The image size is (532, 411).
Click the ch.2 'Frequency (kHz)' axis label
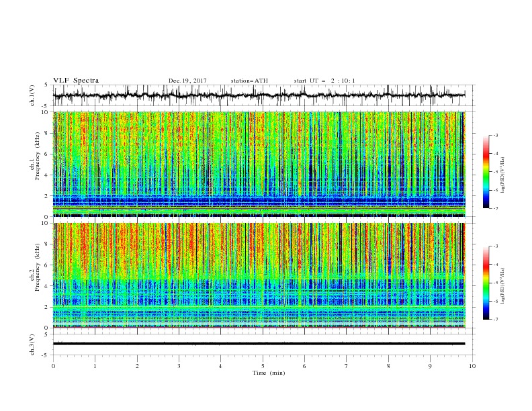coord(38,267)
